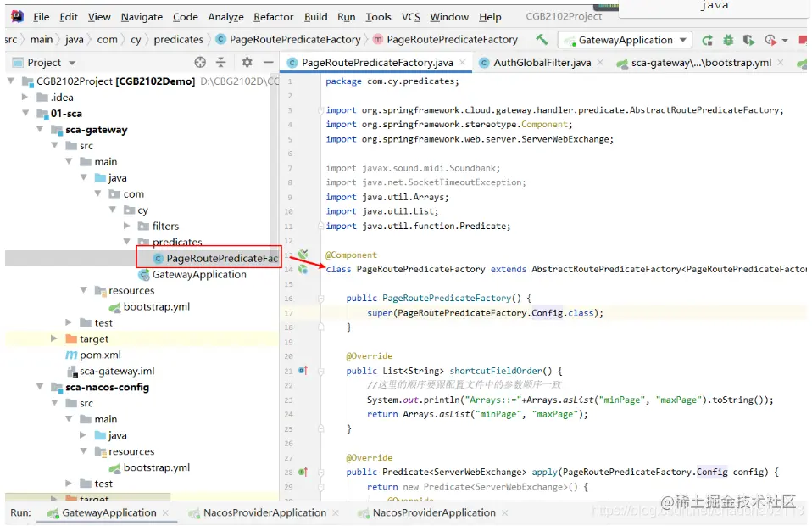Click the Build project hammer icon
Screen dimensions: 812x526
coord(541,39)
